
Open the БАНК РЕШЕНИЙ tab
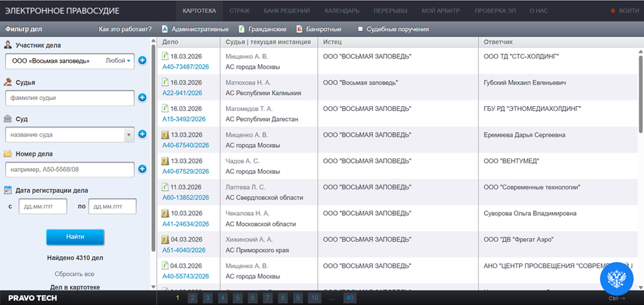pyautogui.click(x=286, y=11)
